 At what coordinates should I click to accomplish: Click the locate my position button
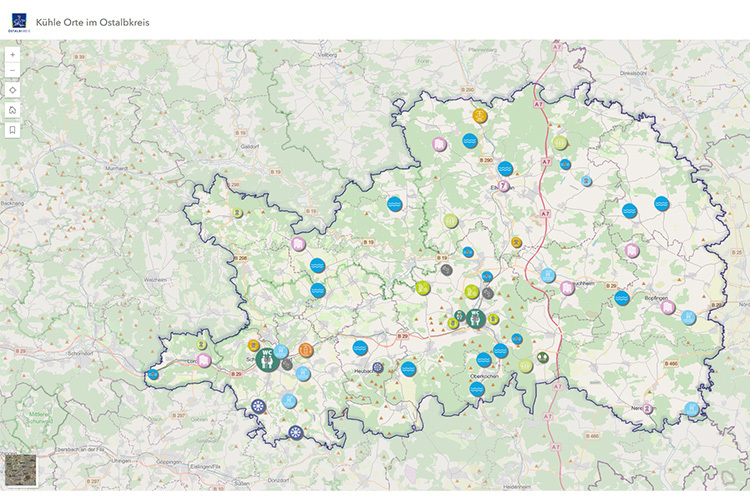click(12, 90)
